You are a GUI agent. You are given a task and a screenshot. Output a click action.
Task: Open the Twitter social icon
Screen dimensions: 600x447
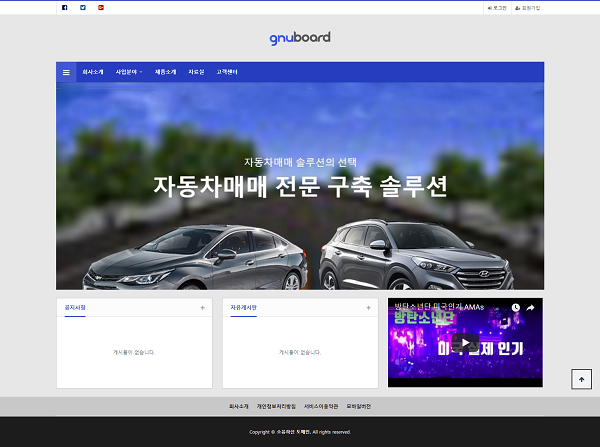coord(83,7)
